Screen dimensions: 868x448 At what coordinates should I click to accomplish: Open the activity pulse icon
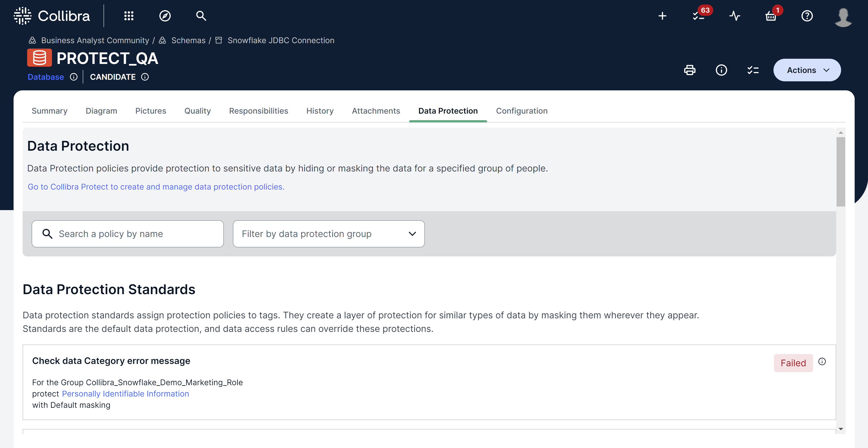point(735,16)
